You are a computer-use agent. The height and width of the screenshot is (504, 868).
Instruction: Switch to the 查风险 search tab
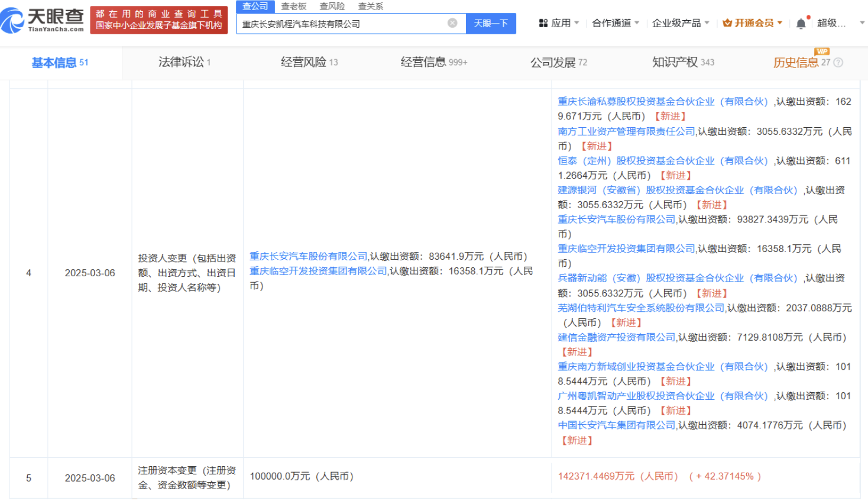pyautogui.click(x=332, y=7)
